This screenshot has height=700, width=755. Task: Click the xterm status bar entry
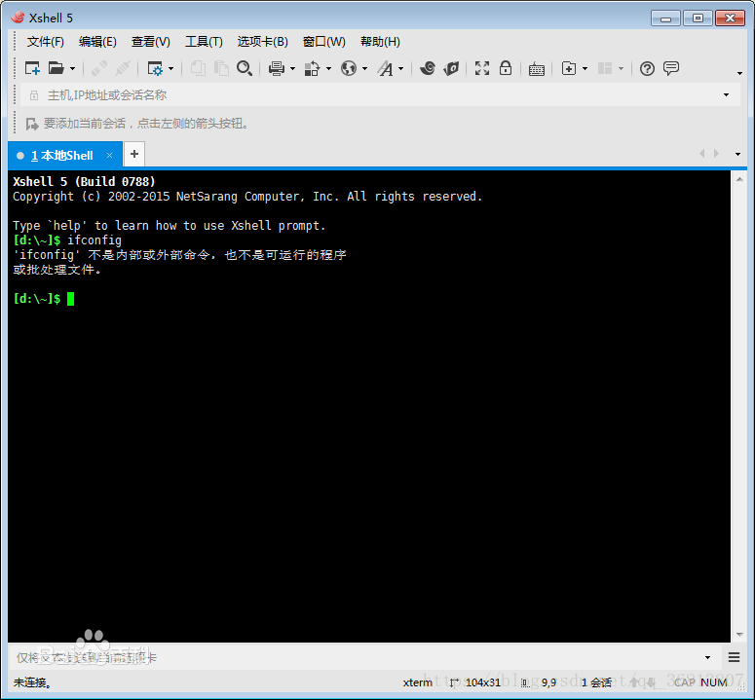coord(418,682)
